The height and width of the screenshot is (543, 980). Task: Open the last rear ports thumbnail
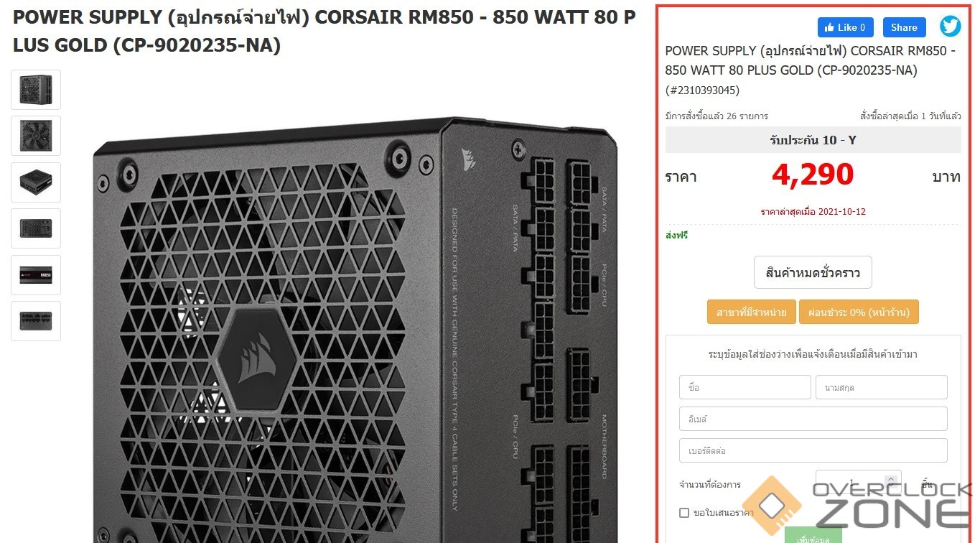(36, 321)
